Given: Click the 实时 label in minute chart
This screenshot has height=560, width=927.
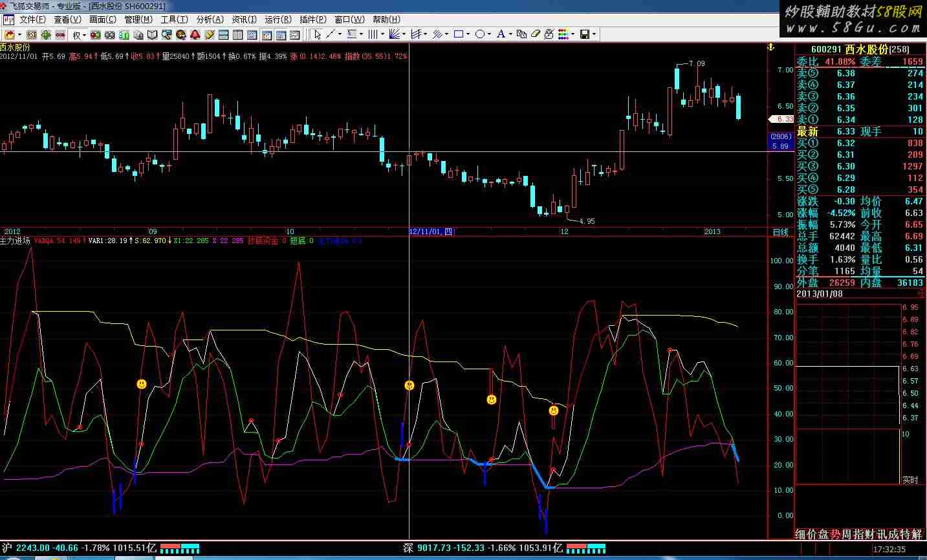Looking at the screenshot, I should [910, 480].
